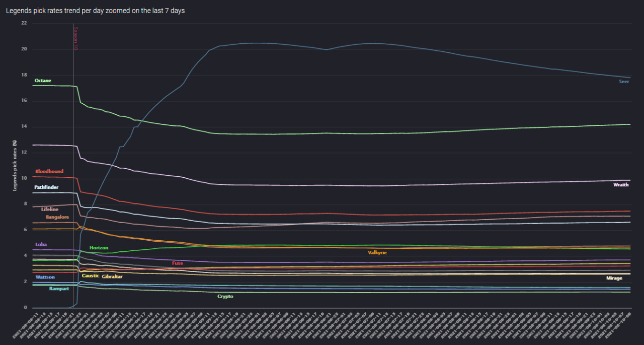Click the y-axis value 0

(x=26, y=307)
